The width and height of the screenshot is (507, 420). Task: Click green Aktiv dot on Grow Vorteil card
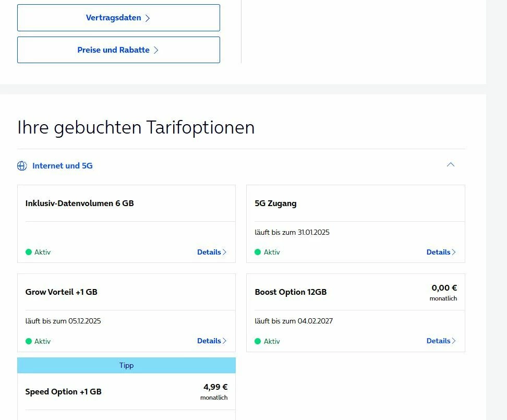pyautogui.click(x=29, y=341)
